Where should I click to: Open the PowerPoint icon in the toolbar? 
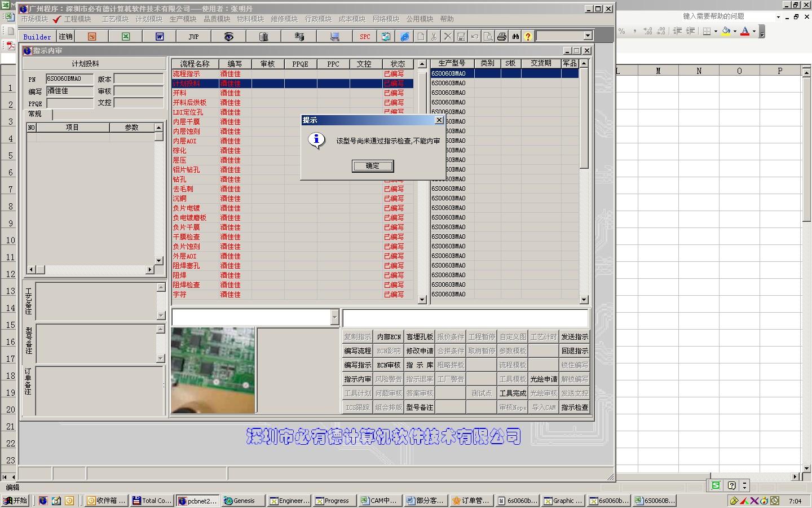click(x=92, y=37)
